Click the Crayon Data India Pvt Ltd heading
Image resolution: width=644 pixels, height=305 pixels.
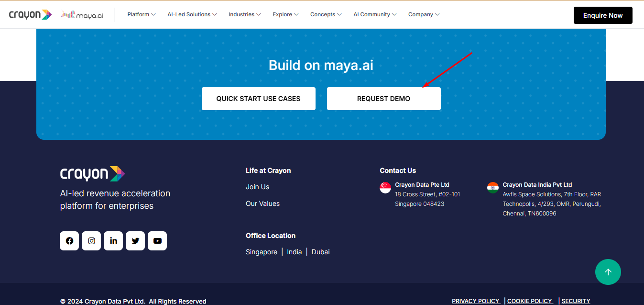tap(537, 185)
